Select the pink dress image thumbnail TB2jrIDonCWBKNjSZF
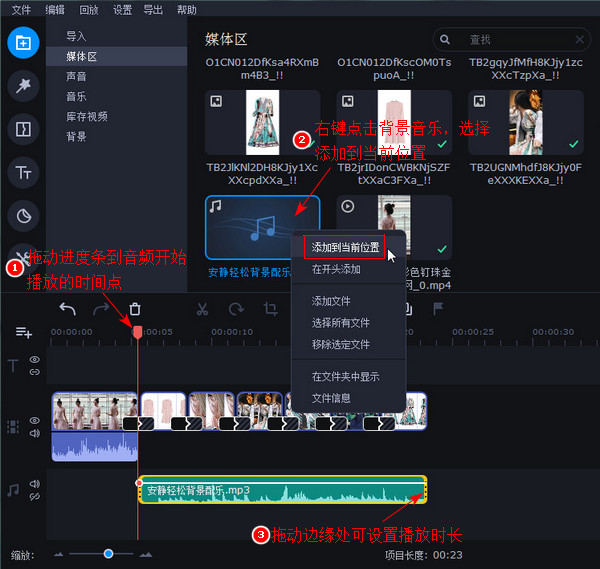 pyautogui.click(x=394, y=122)
